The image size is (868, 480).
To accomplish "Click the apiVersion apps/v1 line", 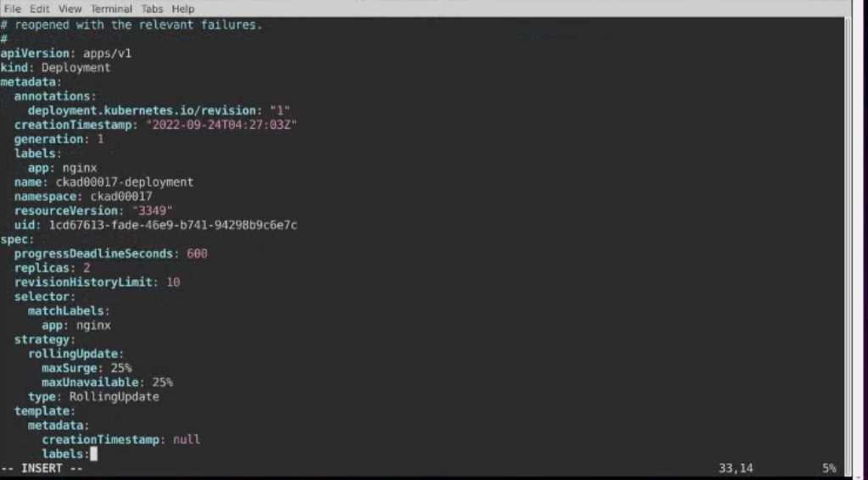I will tap(66, 53).
